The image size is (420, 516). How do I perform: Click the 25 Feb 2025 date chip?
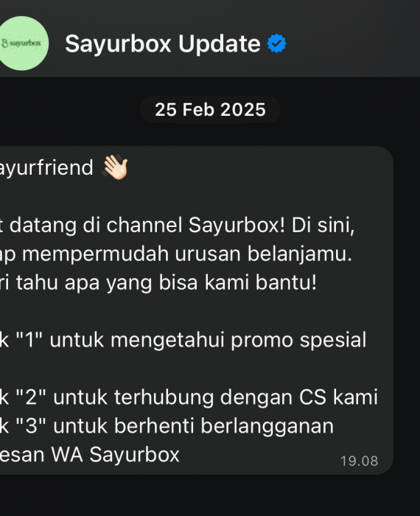(x=210, y=110)
